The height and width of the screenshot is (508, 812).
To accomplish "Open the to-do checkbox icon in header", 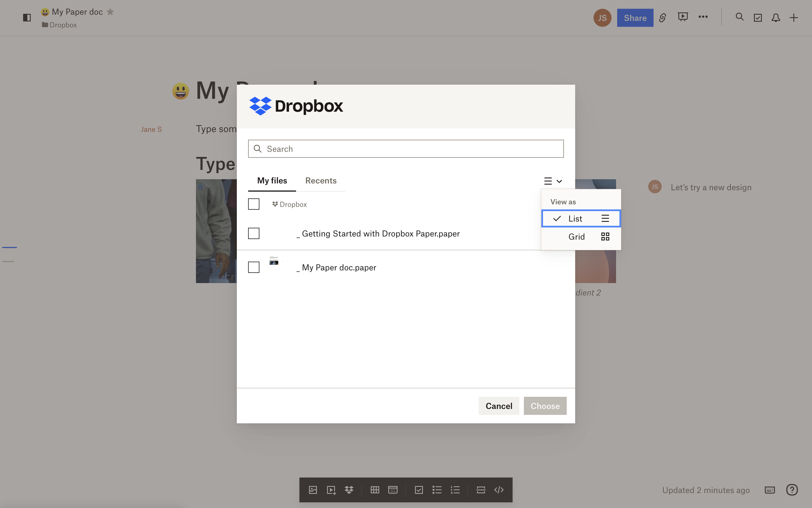I will tap(758, 18).
